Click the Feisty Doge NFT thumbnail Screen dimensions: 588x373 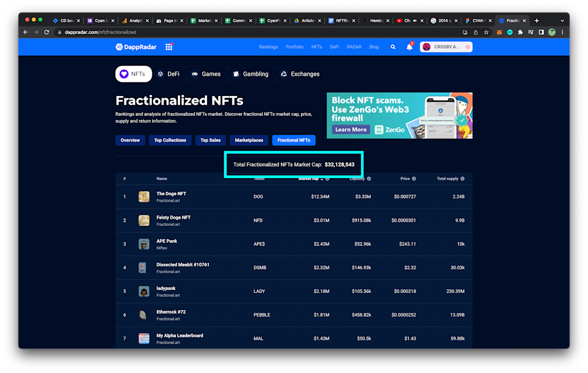[x=144, y=220]
